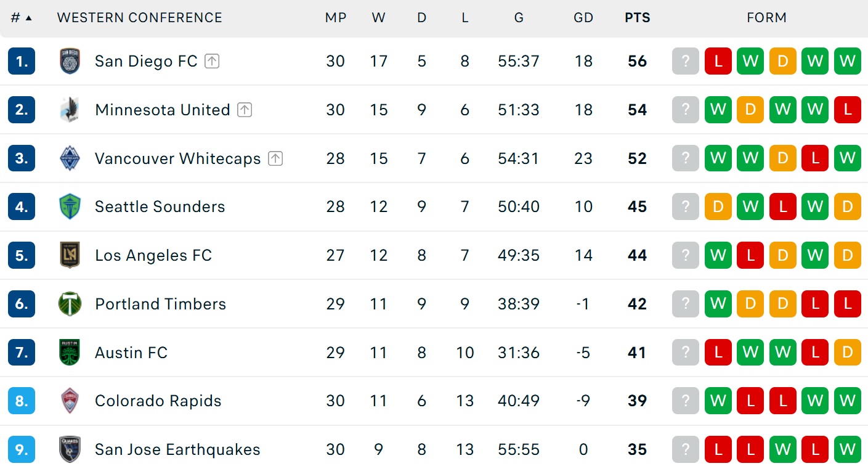
Task: Click promotion arrow icon beside Vancouver Whitecaps
Action: coord(275,158)
